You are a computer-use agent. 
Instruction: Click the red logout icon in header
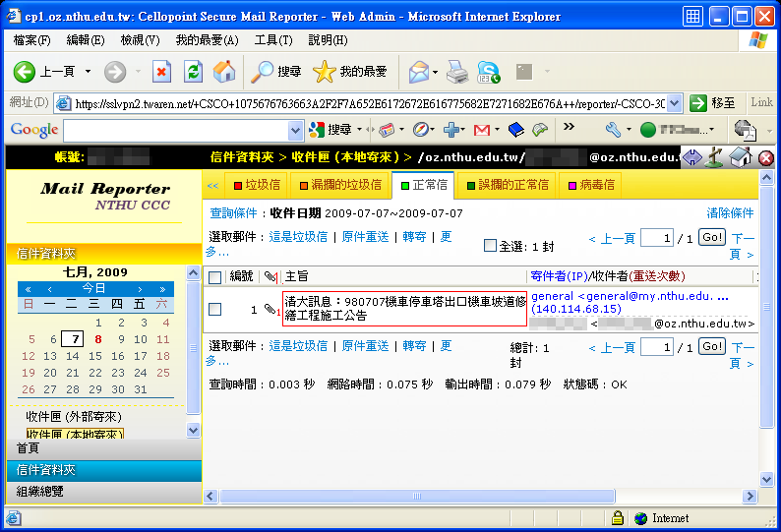(765, 157)
